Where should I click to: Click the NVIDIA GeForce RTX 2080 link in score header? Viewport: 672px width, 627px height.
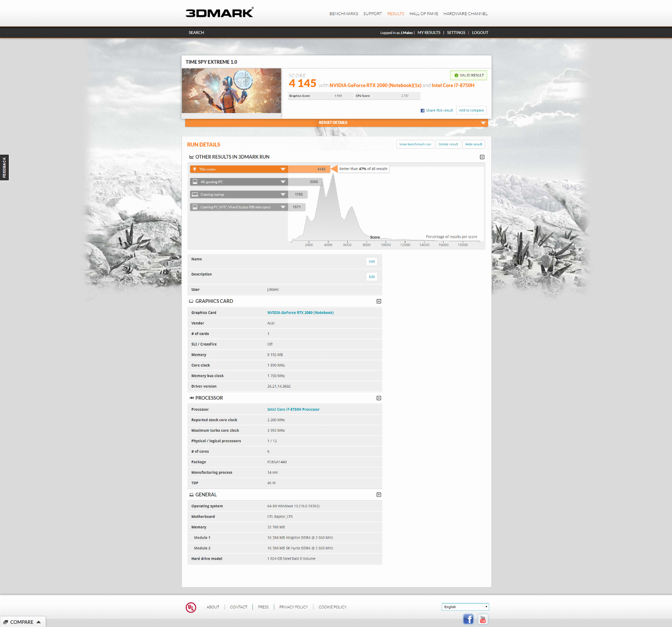375,85
